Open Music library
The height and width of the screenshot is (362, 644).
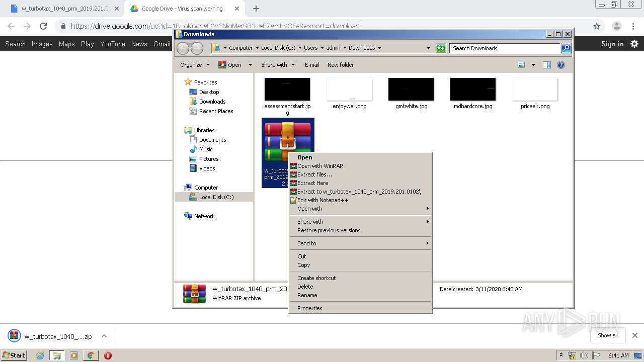[201, 149]
